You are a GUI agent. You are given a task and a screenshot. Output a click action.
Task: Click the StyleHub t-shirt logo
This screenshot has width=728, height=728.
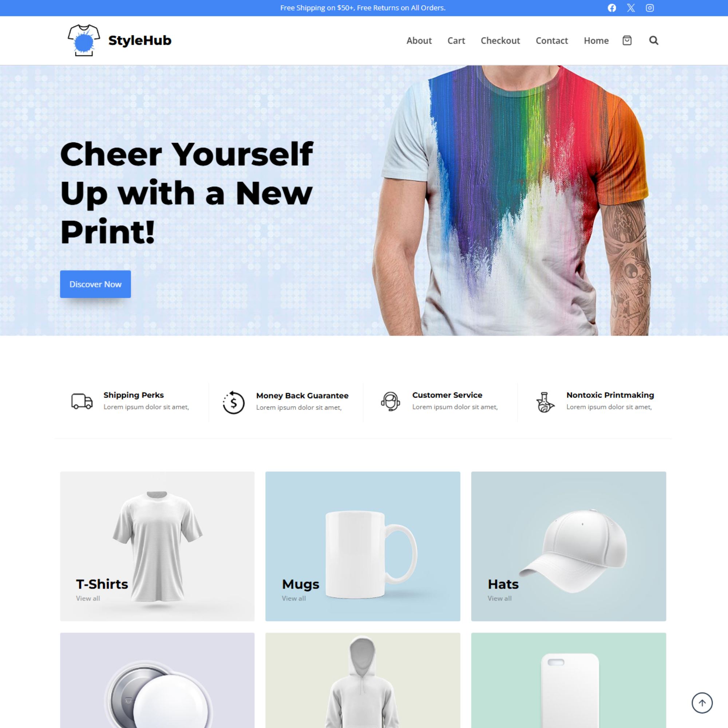tap(84, 40)
